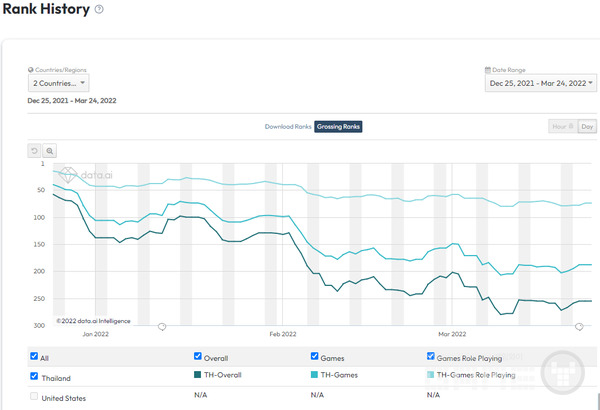
Task: Switch to Download Ranks tab
Action: click(x=287, y=127)
